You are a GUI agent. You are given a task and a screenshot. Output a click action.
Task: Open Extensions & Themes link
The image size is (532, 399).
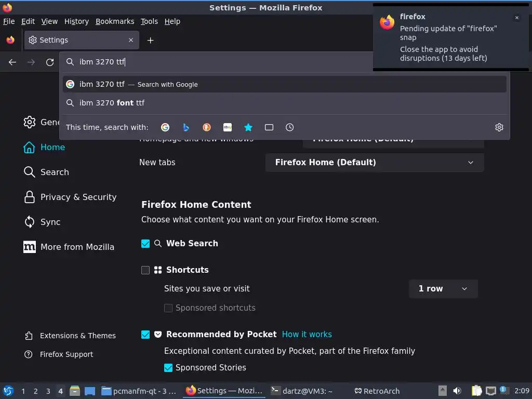(x=70, y=336)
